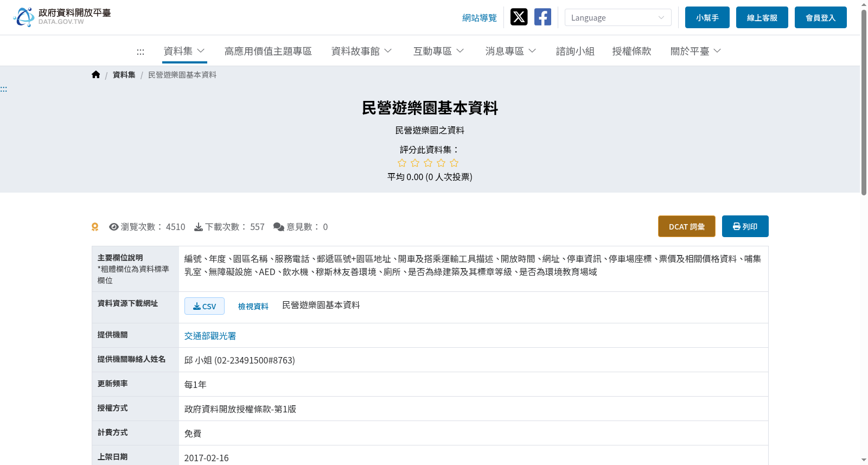Rate the dataset with the first star

[x=402, y=163]
